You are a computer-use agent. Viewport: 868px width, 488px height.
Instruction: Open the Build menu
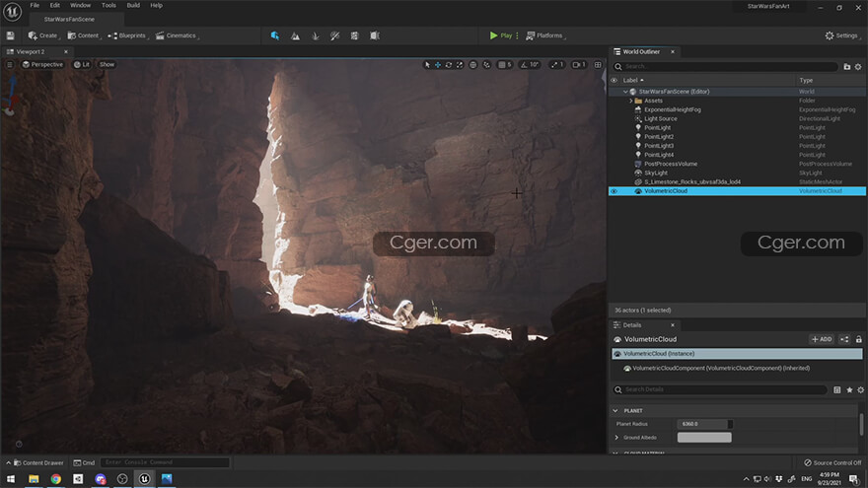tap(133, 6)
